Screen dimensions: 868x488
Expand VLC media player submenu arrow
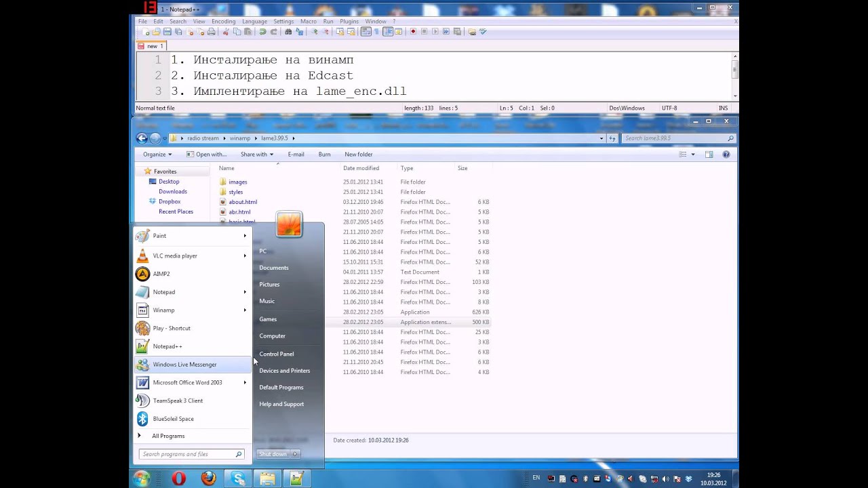[x=245, y=256]
